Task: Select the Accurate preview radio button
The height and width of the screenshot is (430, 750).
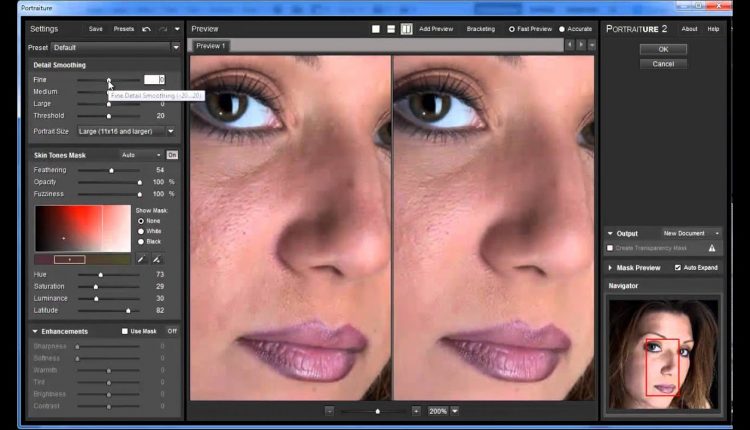Action: click(561, 29)
